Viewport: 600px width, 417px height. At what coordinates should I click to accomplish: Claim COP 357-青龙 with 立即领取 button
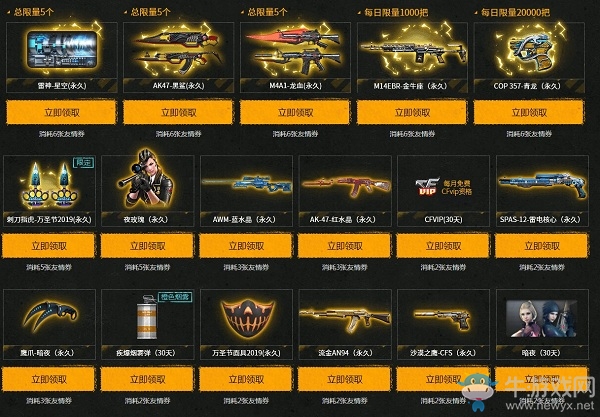click(529, 112)
